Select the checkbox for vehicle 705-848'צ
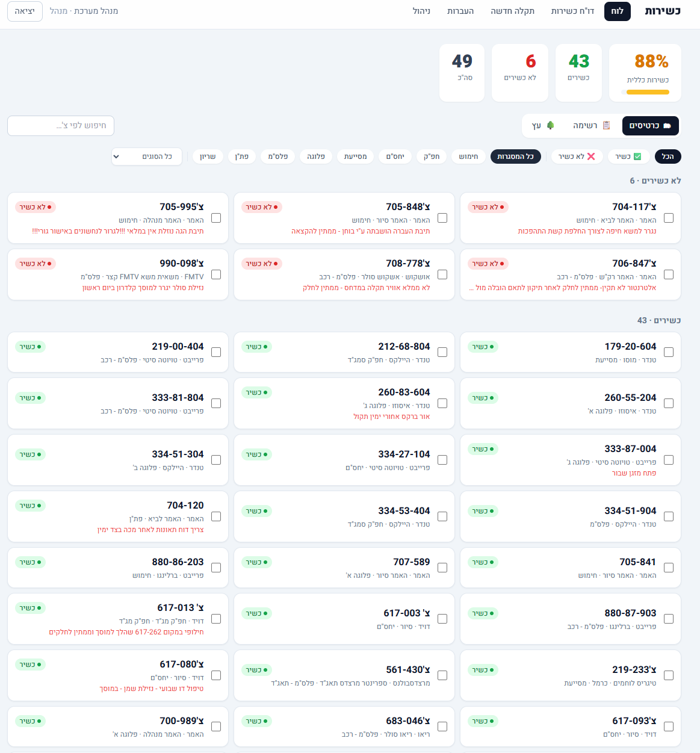Image resolution: width=700 pixels, height=753 pixels. pyautogui.click(x=442, y=218)
